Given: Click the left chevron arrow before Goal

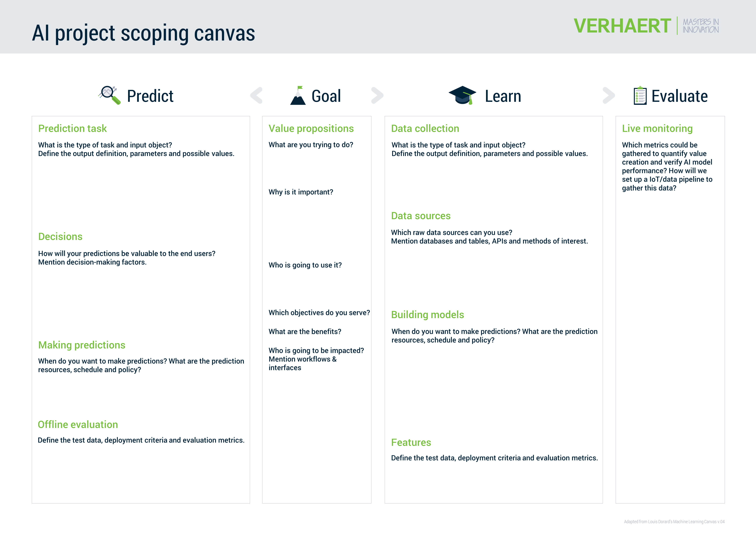Looking at the screenshot, I should click(256, 95).
